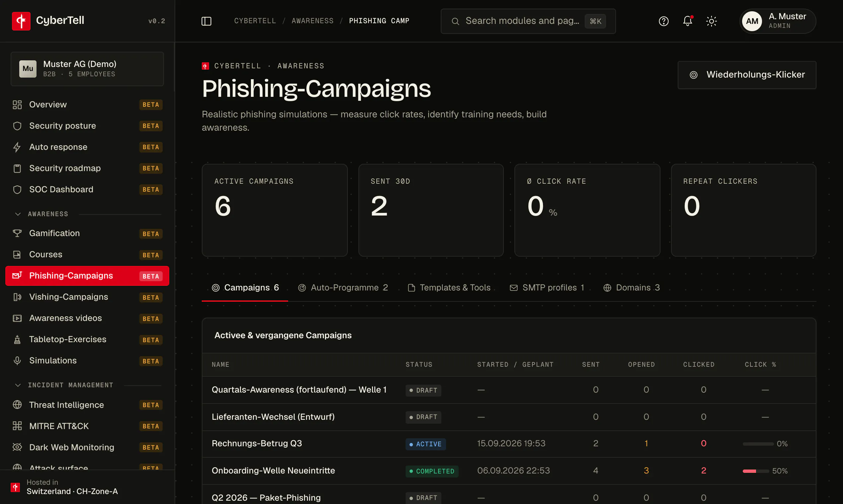
Task: Open campaign Rechnungs-Betrug Q3
Action: tap(257, 444)
